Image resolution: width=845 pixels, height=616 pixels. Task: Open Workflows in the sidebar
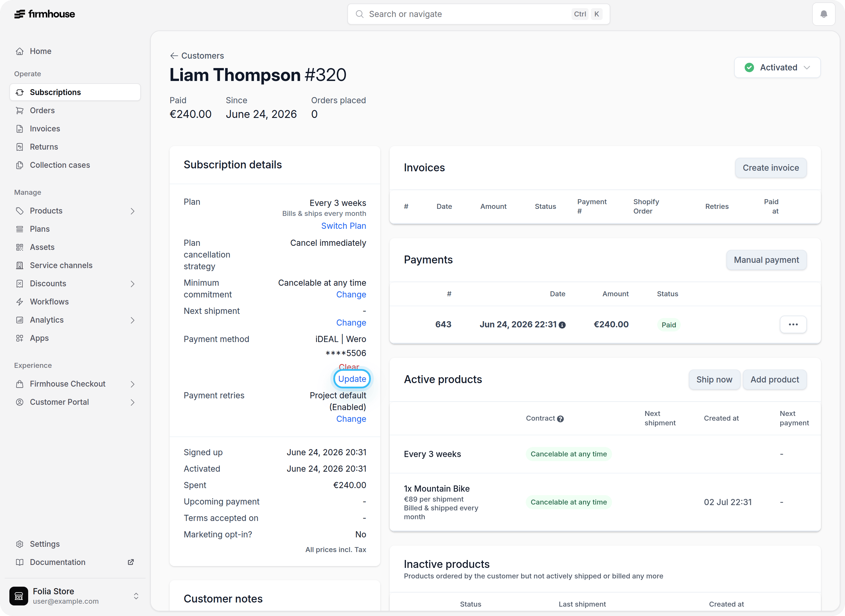point(75,302)
